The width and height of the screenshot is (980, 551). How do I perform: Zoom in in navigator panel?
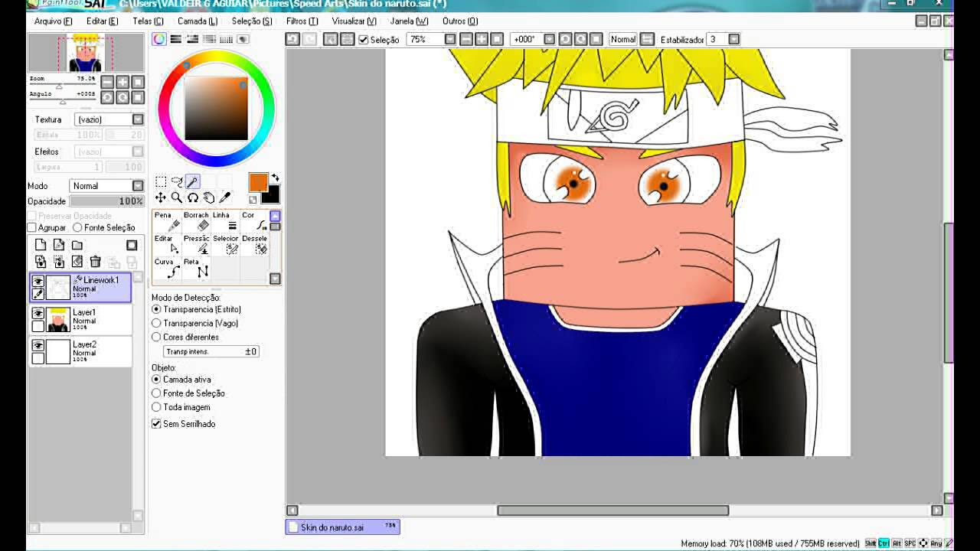click(x=122, y=82)
